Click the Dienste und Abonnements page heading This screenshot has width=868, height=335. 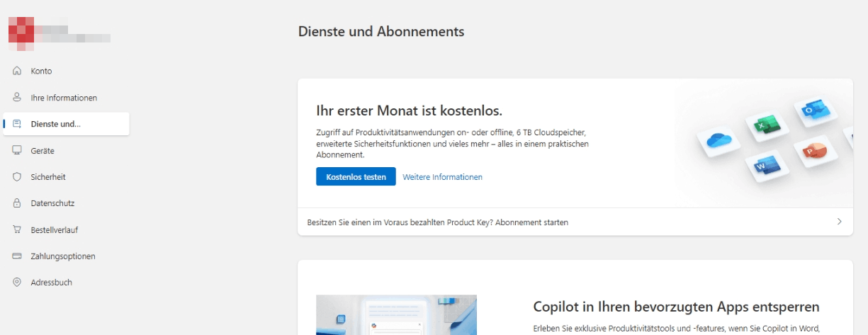click(x=381, y=31)
